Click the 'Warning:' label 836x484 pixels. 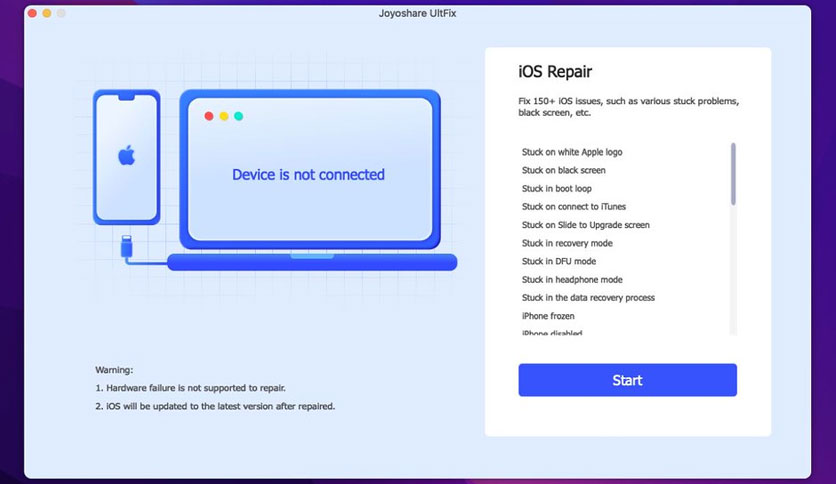(x=114, y=369)
